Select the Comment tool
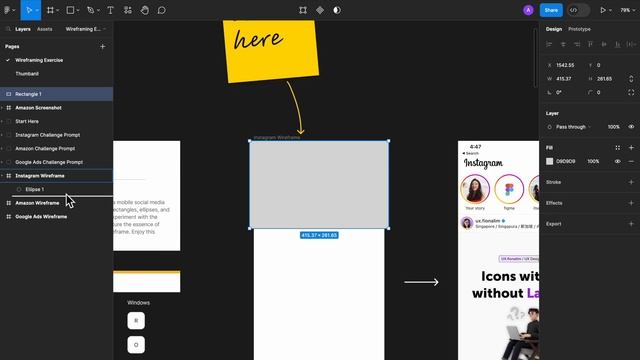The image size is (640, 360). coord(162,10)
